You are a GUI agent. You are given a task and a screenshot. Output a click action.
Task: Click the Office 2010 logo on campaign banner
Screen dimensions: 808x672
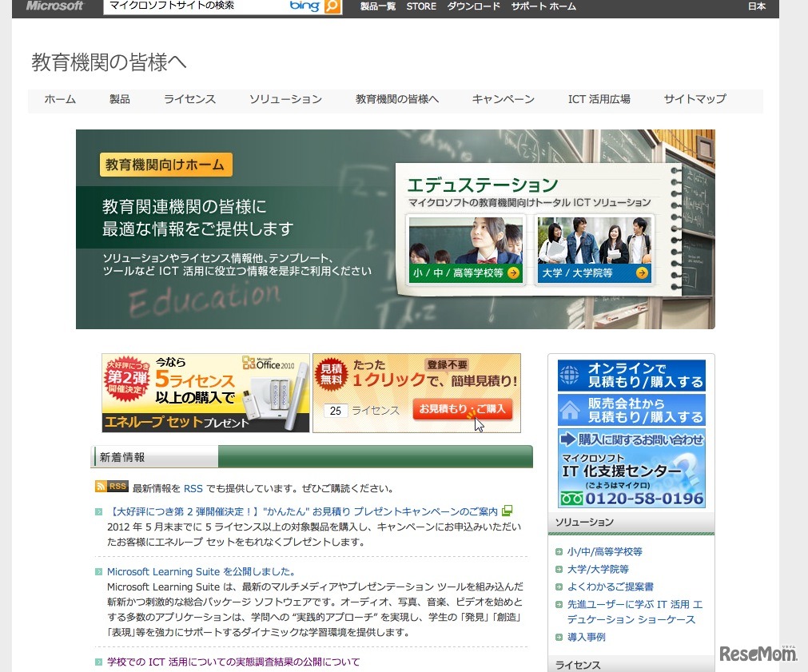(x=269, y=364)
